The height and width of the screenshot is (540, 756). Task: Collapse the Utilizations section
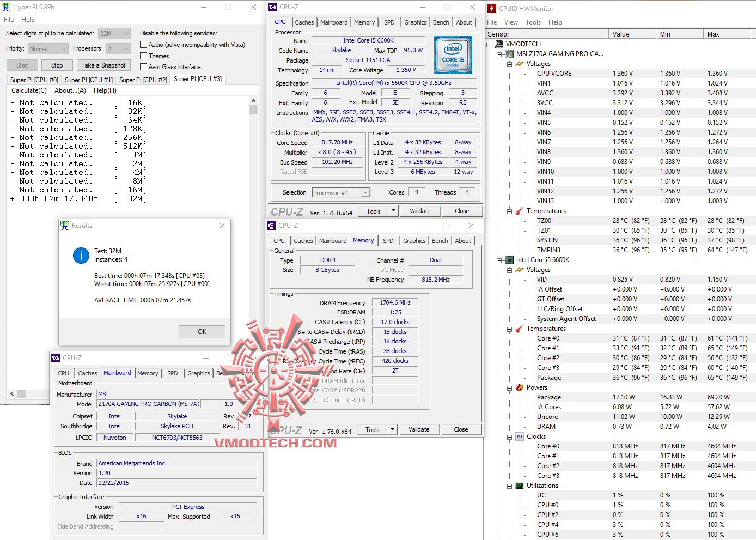(x=509, y=486)
